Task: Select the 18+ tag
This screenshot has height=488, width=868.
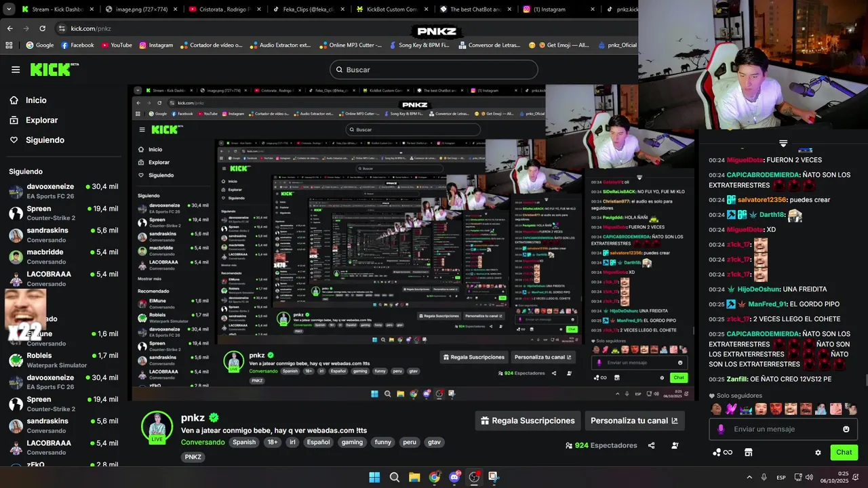Action: coord(273,442)
